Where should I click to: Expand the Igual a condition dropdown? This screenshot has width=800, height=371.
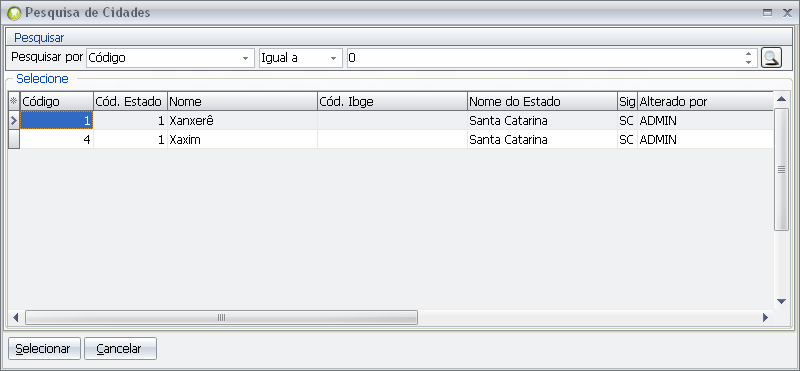click(334, 58)
